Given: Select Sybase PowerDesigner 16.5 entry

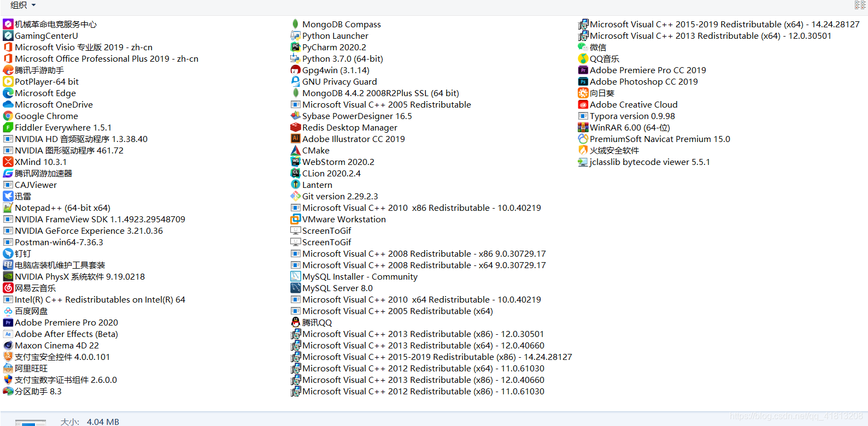Looking at the screenshot, I should pyautogui.click(x=351, y=116).
